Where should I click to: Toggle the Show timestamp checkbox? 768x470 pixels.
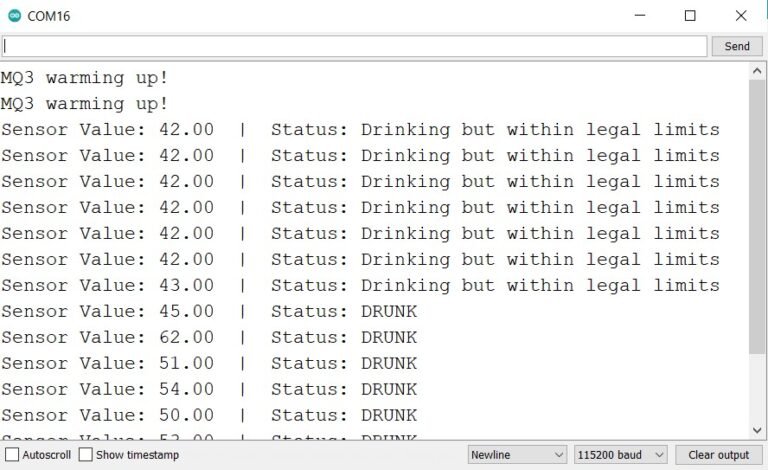86,455
